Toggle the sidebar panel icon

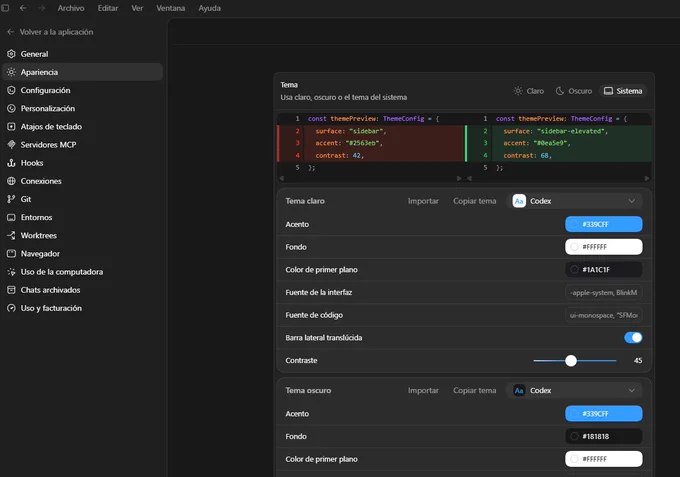click(x=5, y=8)
